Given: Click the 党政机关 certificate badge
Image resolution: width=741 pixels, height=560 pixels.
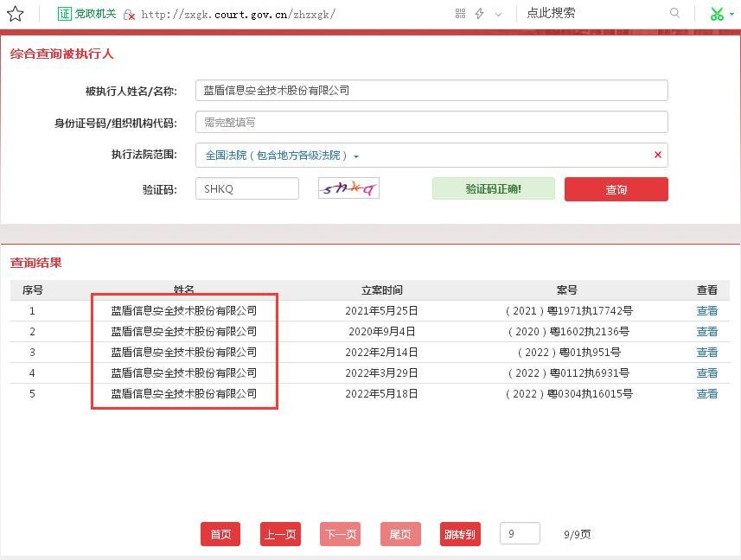Looking at the screenshot, I should click(86, 14).
